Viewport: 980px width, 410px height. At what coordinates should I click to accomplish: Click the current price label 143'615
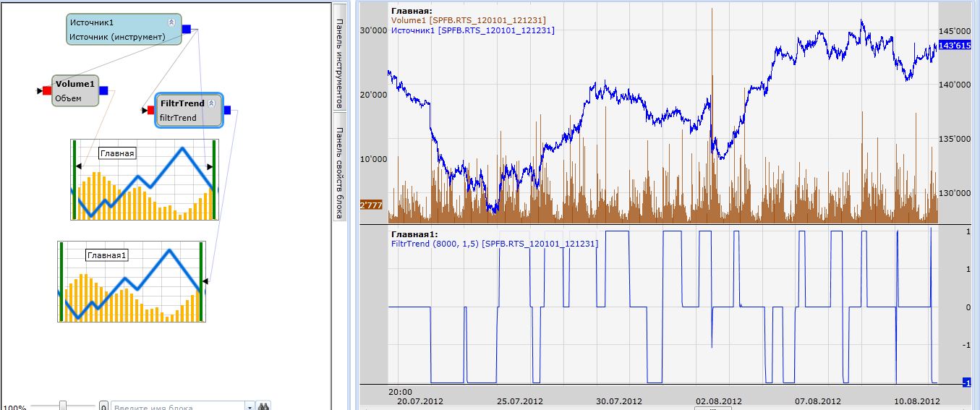click(x=954, y=45)
